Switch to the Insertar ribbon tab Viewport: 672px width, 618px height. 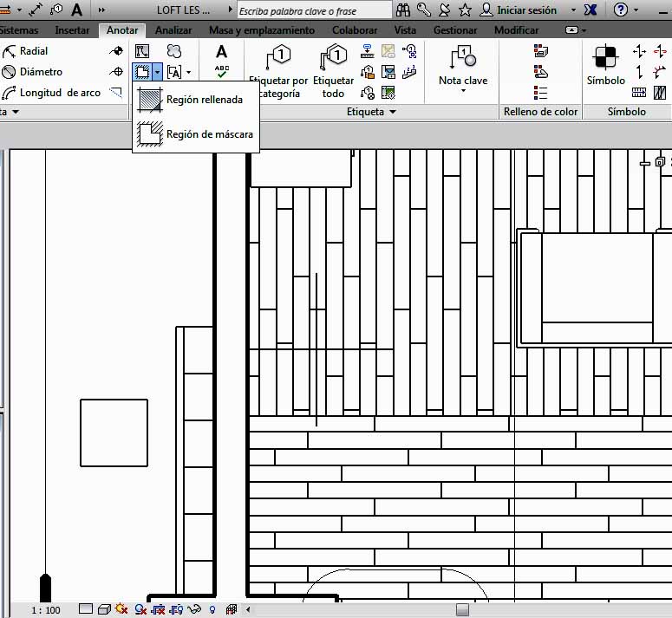click(x=72, y=30)
